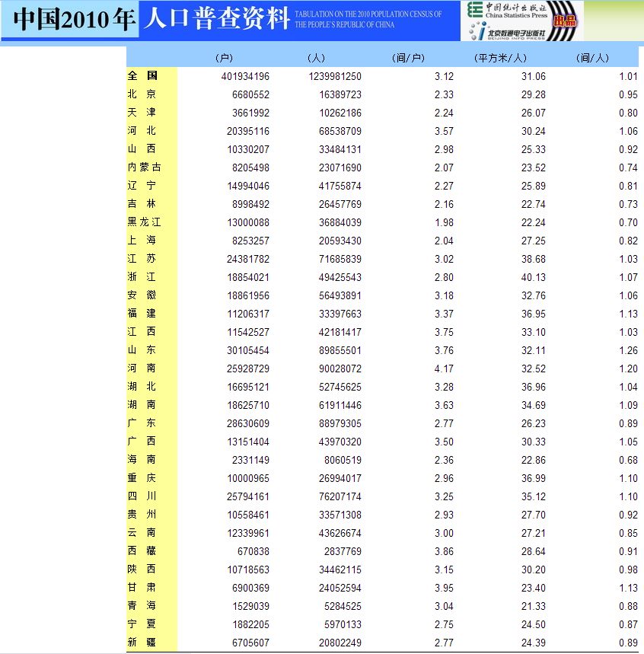The height and width of the screenshot is (654, 644).
Task: Click the 广西 row label
Action: coord(142,442)
